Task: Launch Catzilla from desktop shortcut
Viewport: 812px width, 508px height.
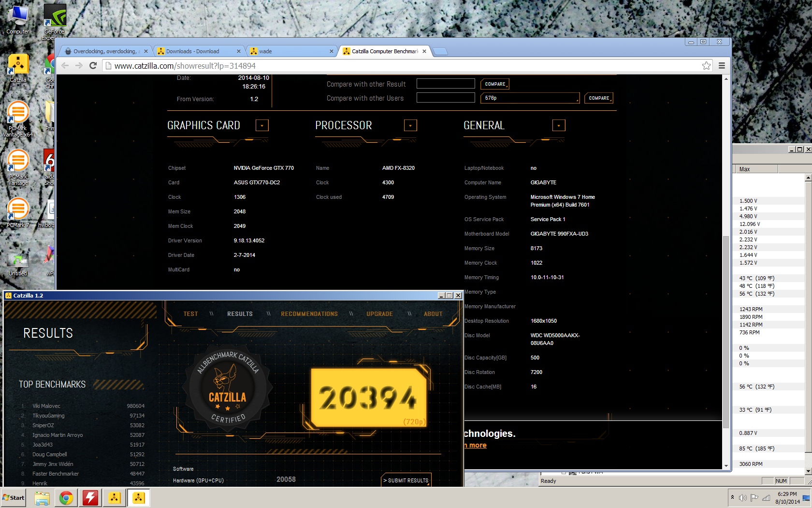Action: 18,68
